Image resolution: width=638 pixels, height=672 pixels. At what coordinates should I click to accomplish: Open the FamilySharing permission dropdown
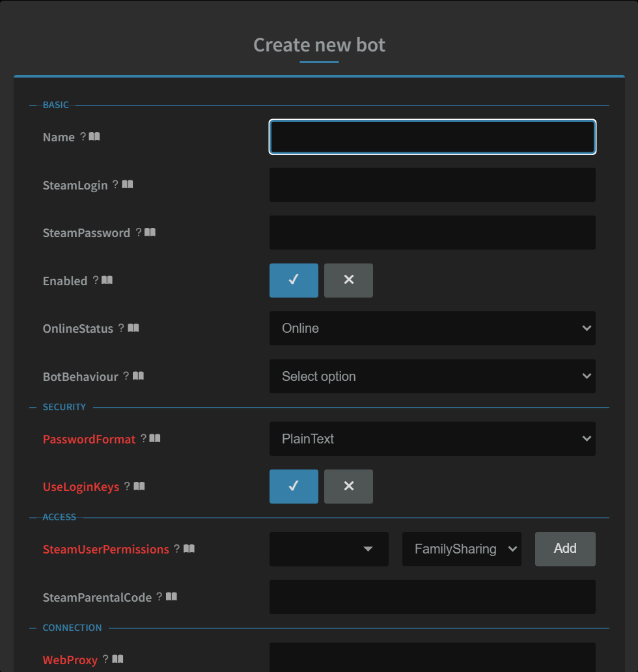click(462, 549)
